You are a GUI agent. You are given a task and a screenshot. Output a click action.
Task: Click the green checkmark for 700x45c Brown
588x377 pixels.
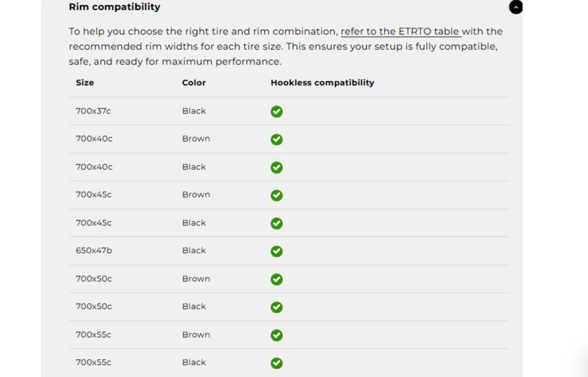(x=277, y=195)
